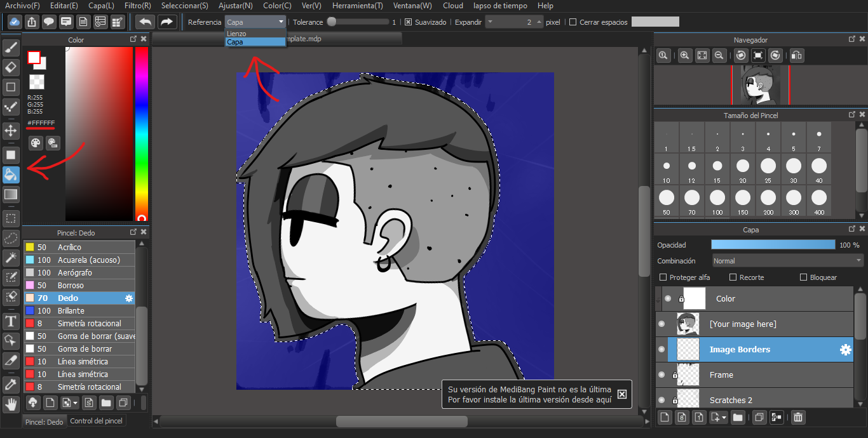The height and width of the screenshot is (438, 868).
Task: Enable the Cerrar espacios checkbox
Action: 573,22
